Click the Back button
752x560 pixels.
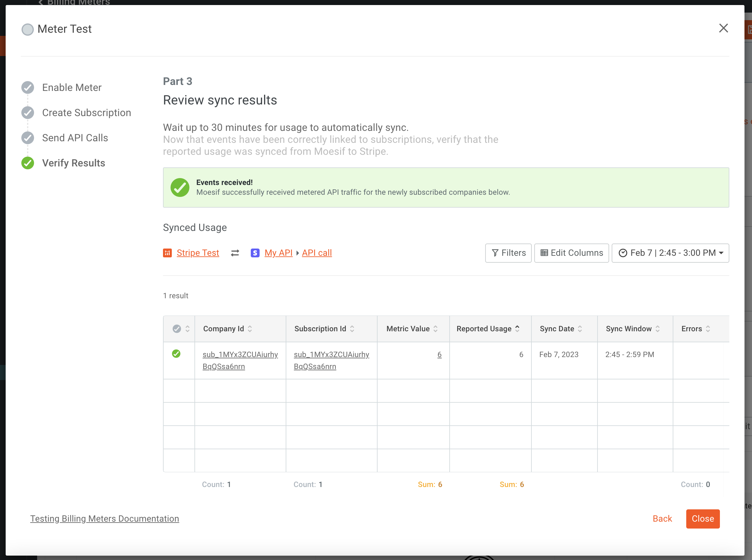point(663,519)
